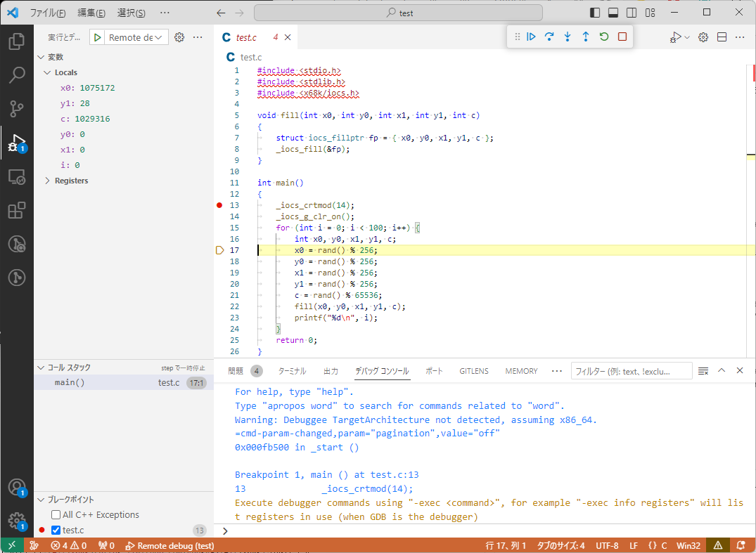Switch to the ターミナル panel tab
756x553 pixels.
click(x=292, y=371)
